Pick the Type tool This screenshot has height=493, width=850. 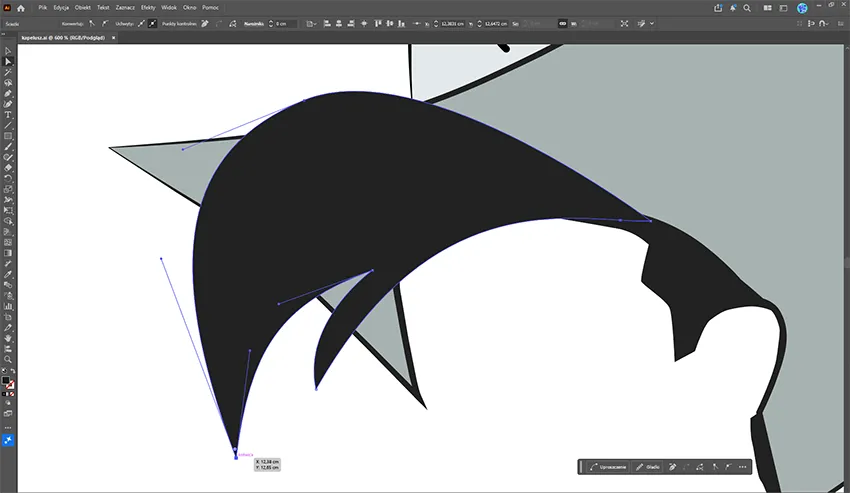[x=8, y=115]
